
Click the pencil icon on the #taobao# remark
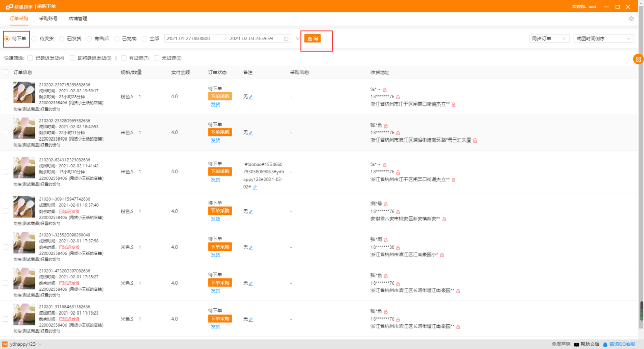point(255,187)
